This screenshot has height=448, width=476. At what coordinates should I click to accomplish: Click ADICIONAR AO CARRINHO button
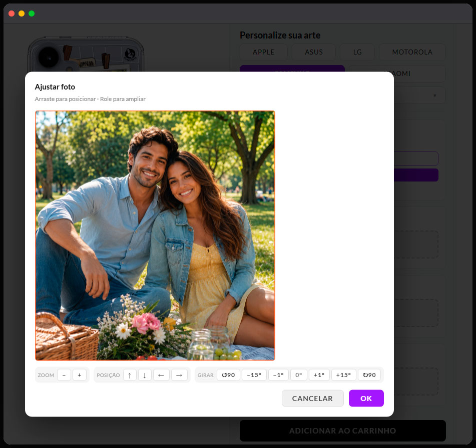click(x=343, y=430)
